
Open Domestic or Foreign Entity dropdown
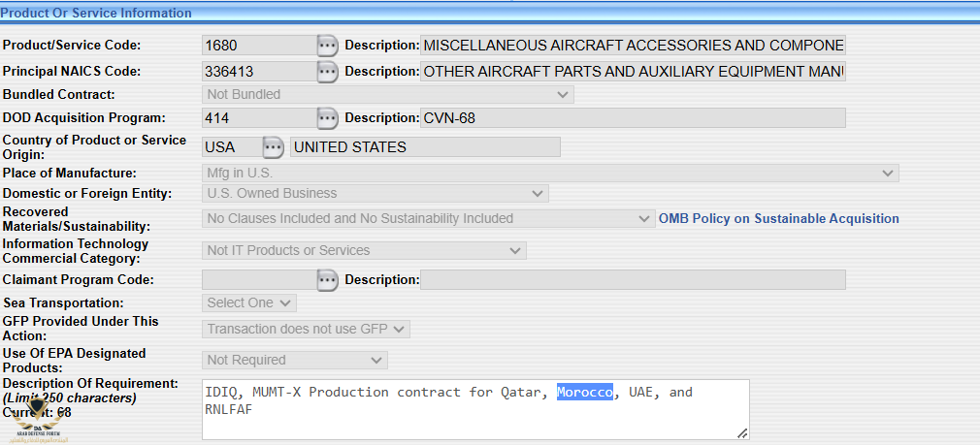click(x=375, y=194)
